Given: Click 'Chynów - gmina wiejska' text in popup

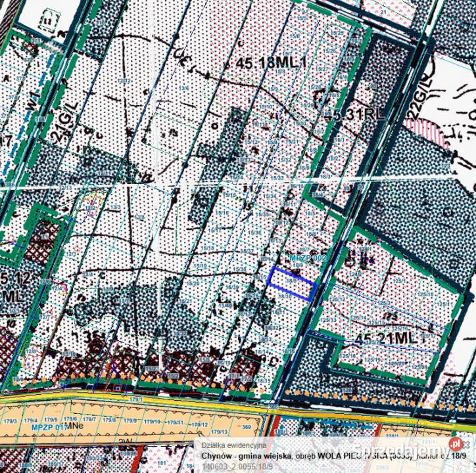Looking at the screenshot, I should [247, 456].
